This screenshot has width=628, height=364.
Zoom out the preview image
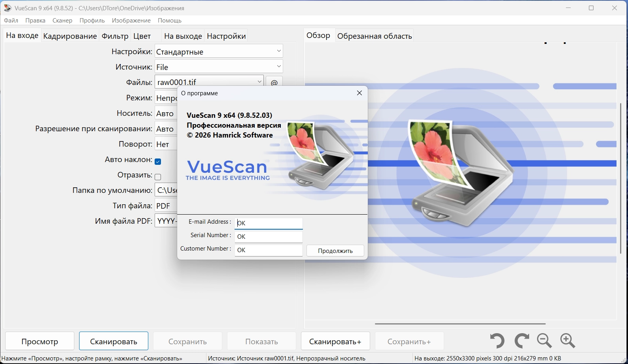coord(545,341)
